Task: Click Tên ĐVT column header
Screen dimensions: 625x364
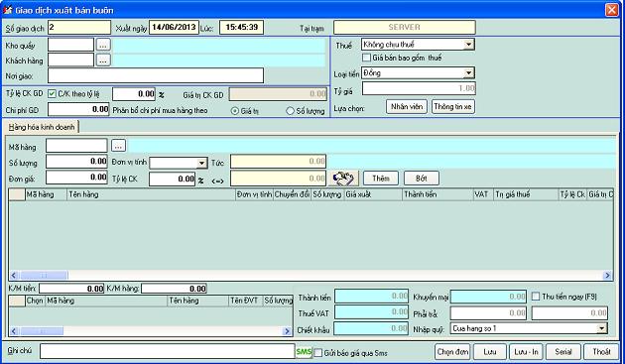Action: [246, 301]
